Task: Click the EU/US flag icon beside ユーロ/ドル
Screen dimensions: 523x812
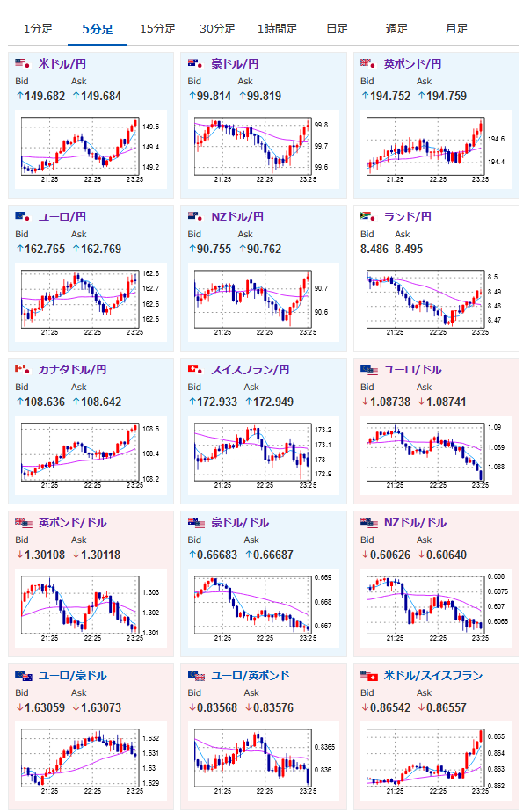Action: point(369,370)
